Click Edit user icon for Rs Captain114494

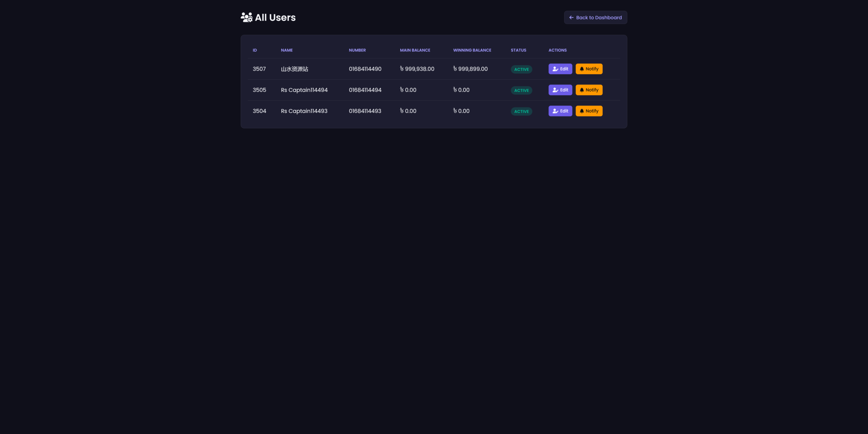click(555, 90)
